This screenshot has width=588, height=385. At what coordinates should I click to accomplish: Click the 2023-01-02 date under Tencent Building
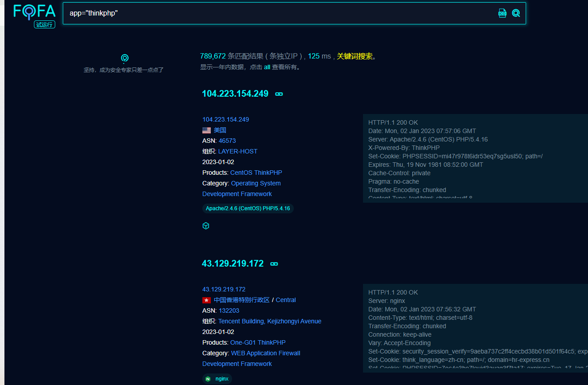coord(218,332)
